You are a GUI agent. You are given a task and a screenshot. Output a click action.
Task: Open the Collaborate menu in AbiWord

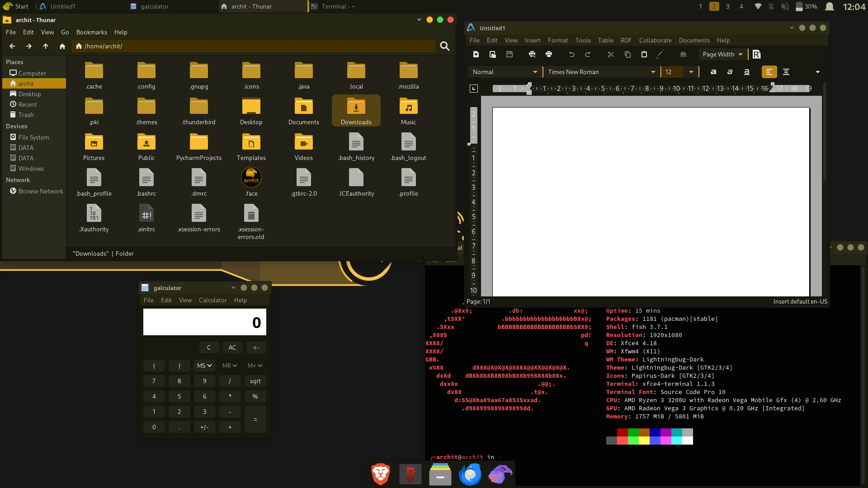click(x=655, y=40)
